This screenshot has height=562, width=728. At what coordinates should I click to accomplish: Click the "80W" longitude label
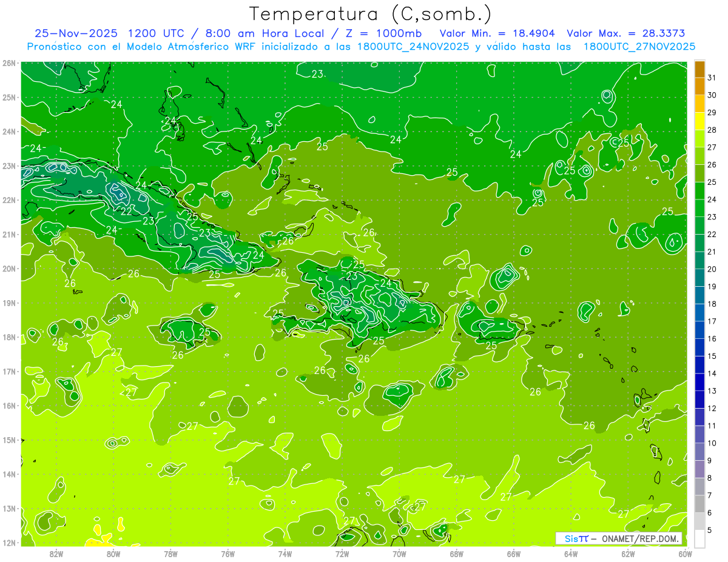pyautogui.click(x=113, y=553)
